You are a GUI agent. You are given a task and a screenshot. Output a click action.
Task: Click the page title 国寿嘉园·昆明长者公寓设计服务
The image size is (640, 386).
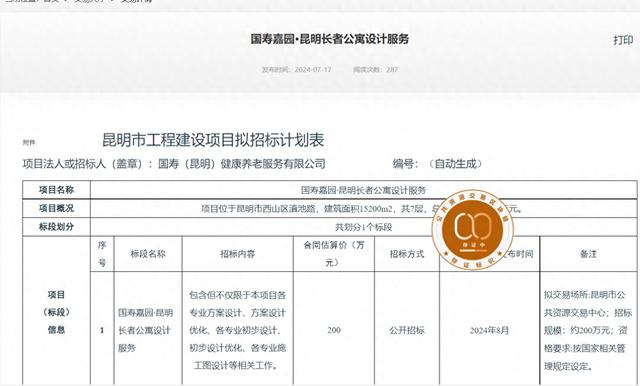pos(330,39)
